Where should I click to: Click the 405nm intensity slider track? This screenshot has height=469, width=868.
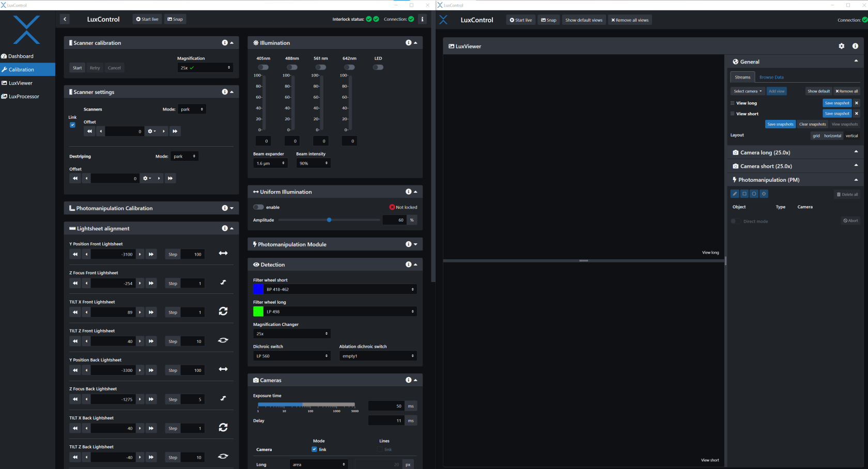click(265, 102)
